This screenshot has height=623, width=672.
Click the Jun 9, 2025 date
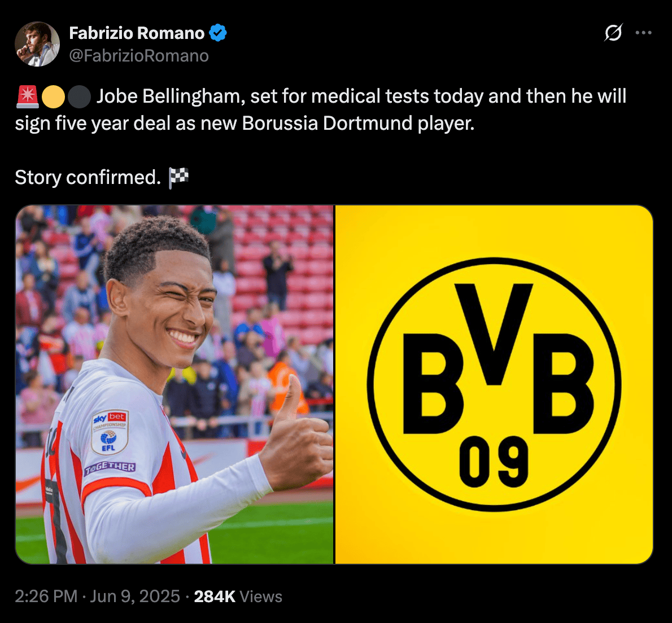135,596
